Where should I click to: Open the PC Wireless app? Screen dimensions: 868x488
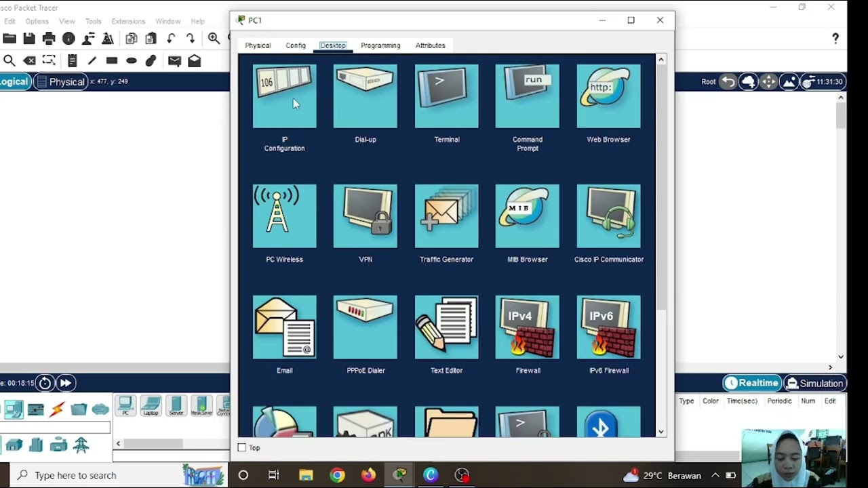click(x=284, y=216)
